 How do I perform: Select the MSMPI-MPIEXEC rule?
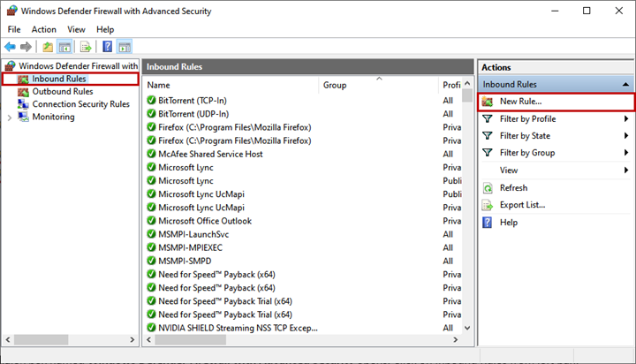click(x=191, y=247)
